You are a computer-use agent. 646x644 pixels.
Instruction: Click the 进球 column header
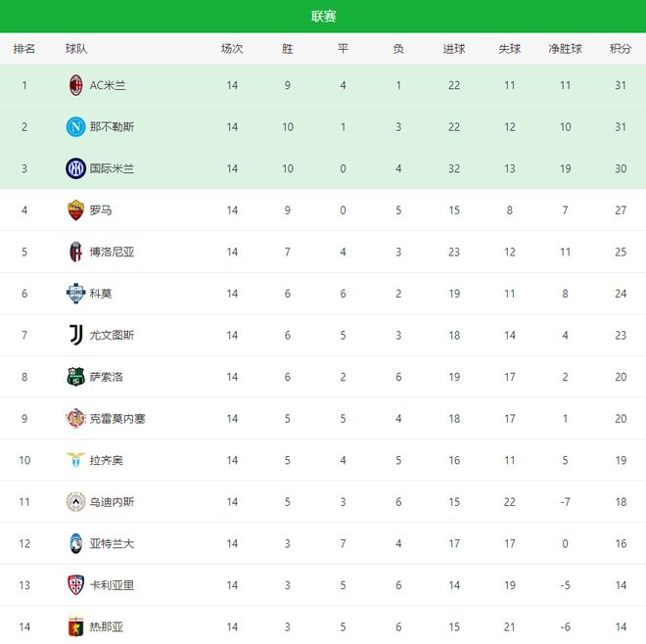tap(454, 49)
